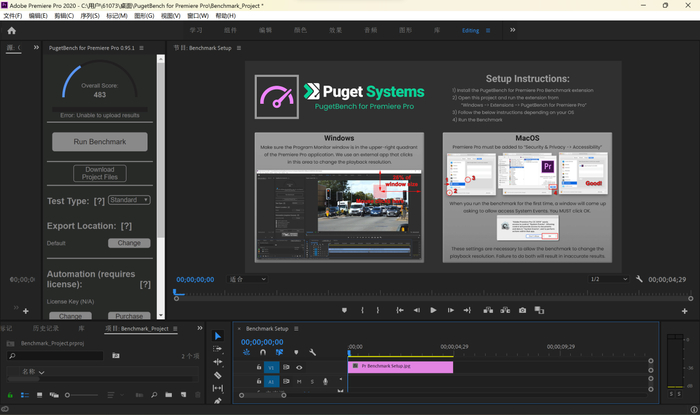Screen dimensions: 700x415
Task: Click the Run Benchmark button
Action: click(99, 142)
